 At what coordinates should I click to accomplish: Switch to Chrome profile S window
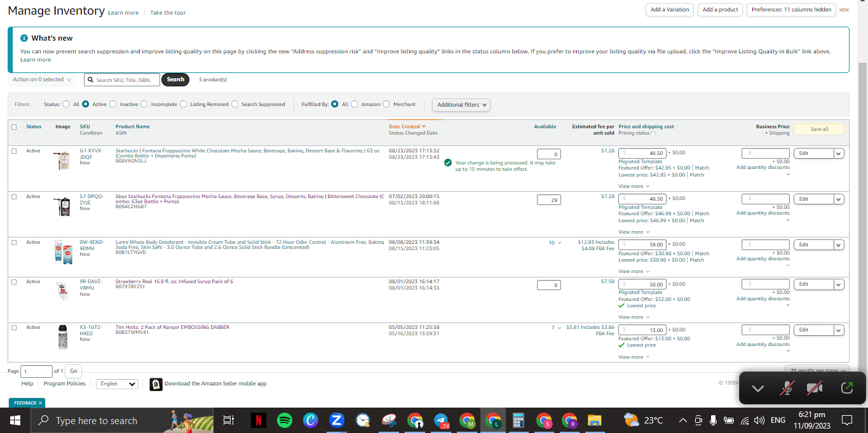(545, 420)
